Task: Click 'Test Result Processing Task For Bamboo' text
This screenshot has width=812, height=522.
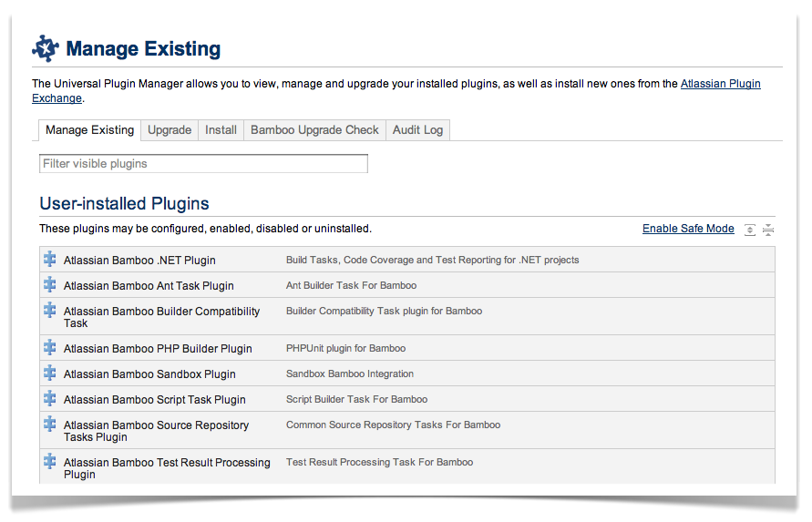Action: [x=379, y=462]
